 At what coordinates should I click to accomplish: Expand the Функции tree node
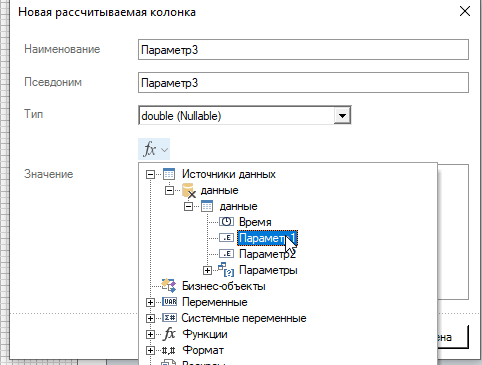[x=150, y=334]
